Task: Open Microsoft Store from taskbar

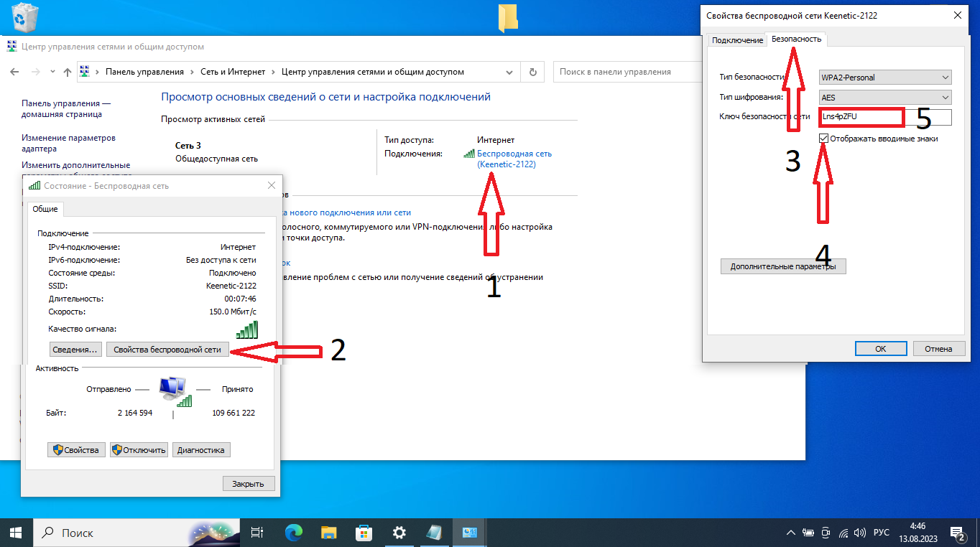Action: [x=364, y=533]
